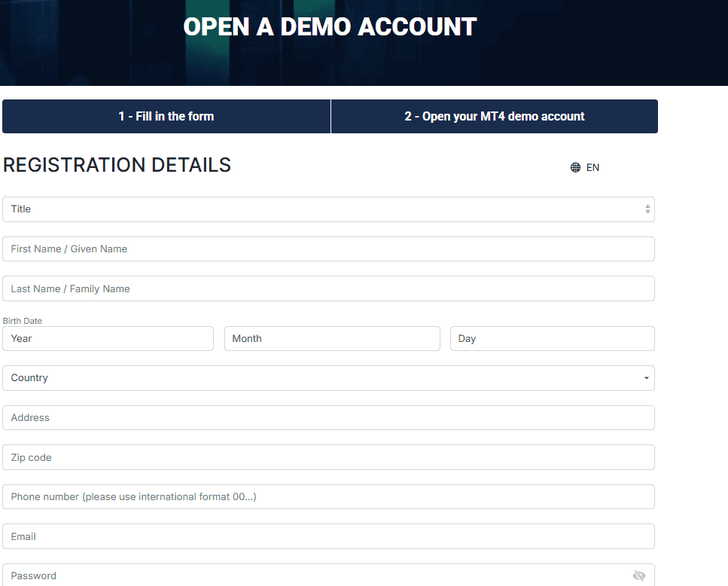Select the Birth Date Day field
Image resolution: width=728 pixels, height=586 pixels.
(x=552, y=338)
